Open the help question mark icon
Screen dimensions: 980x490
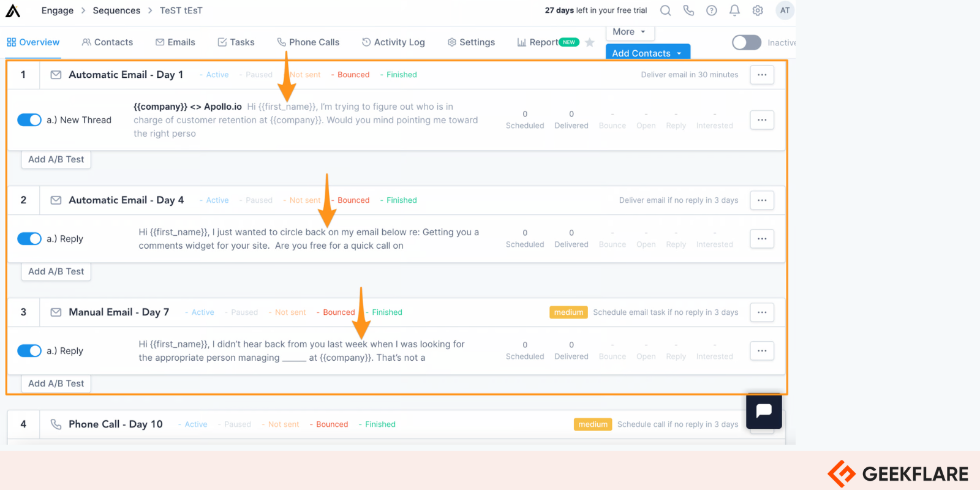coord(711,10)
